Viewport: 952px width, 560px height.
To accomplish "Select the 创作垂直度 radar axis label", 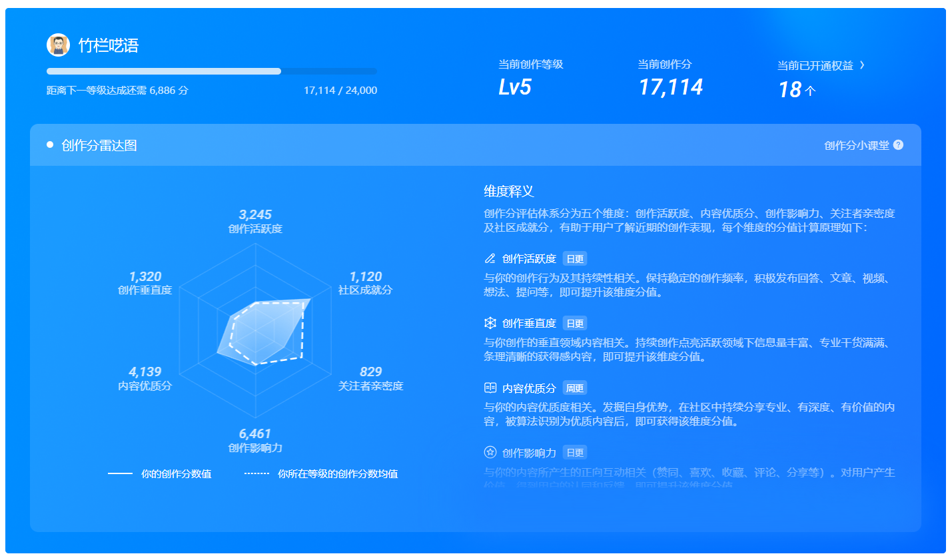I will [x=145, y=290].
